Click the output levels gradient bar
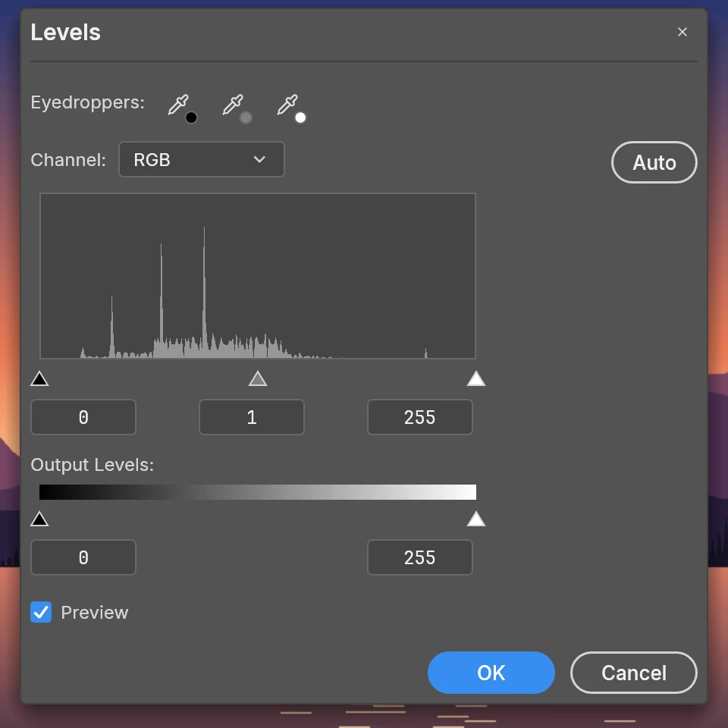 click(x=258, y=492)
